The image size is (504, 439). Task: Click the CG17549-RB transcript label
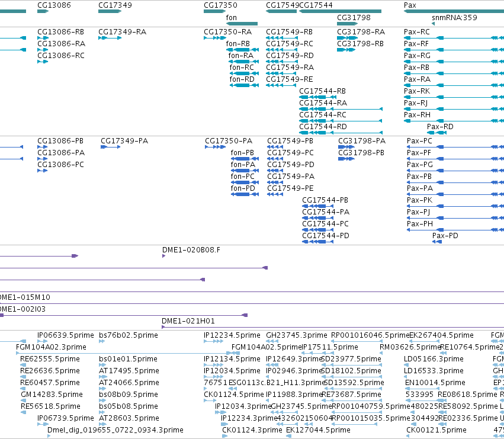[289, 32]
